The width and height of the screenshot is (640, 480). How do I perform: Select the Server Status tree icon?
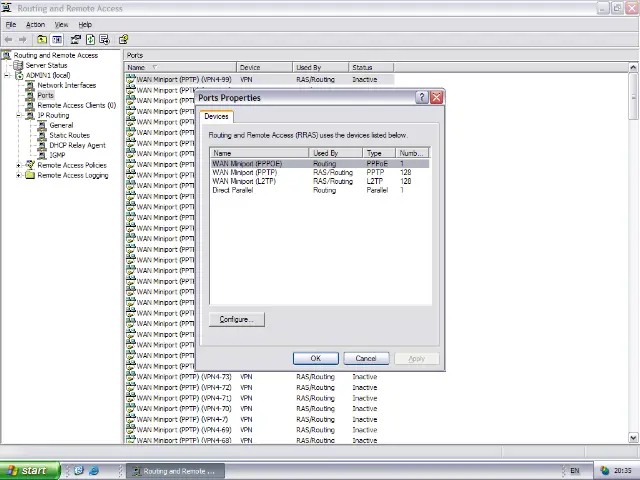[18, 65]
